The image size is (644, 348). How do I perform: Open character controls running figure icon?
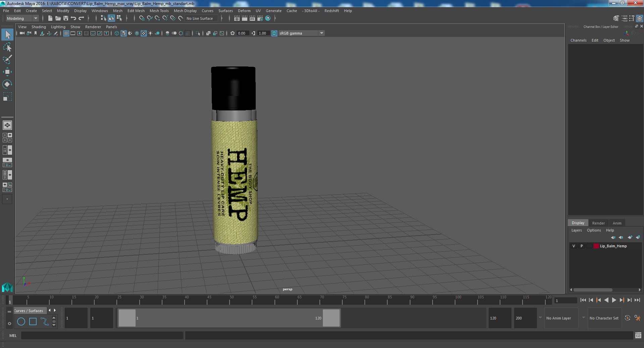tap(637, 318)
